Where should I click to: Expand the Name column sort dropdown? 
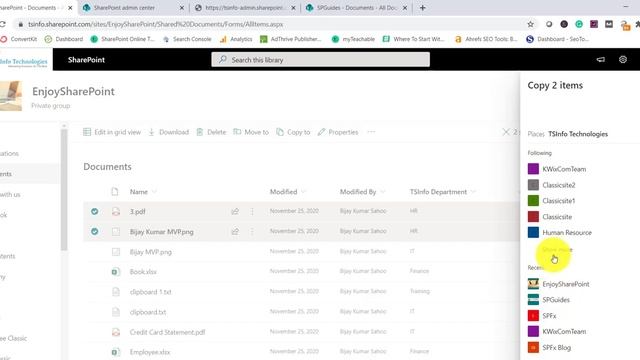154,192
